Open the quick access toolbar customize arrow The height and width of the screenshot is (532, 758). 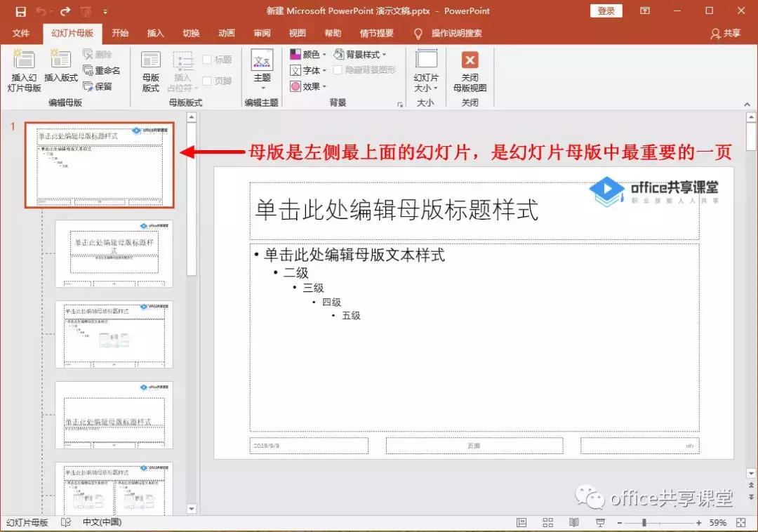pyautogui.click(x=105, y=12)
